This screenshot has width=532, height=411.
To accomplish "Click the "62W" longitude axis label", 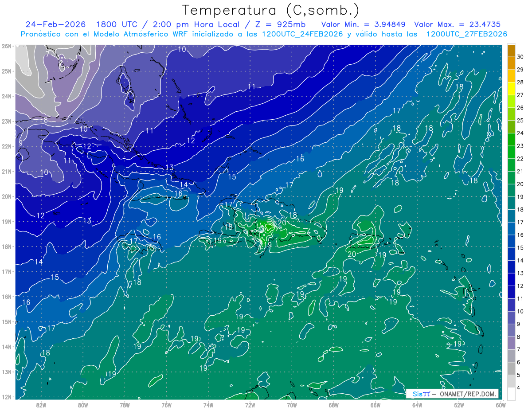I will click(x=459, y=405).
